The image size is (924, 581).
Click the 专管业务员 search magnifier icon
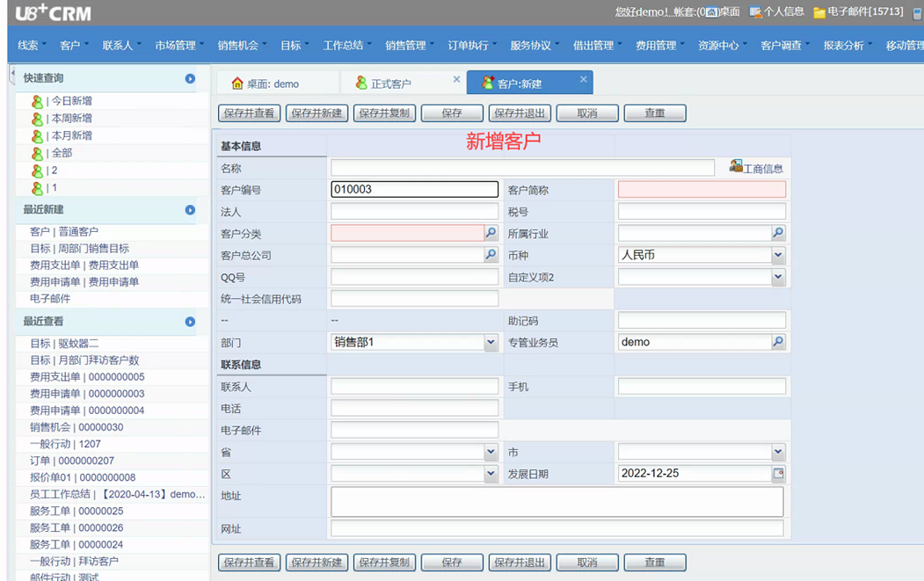pos(778,342)
